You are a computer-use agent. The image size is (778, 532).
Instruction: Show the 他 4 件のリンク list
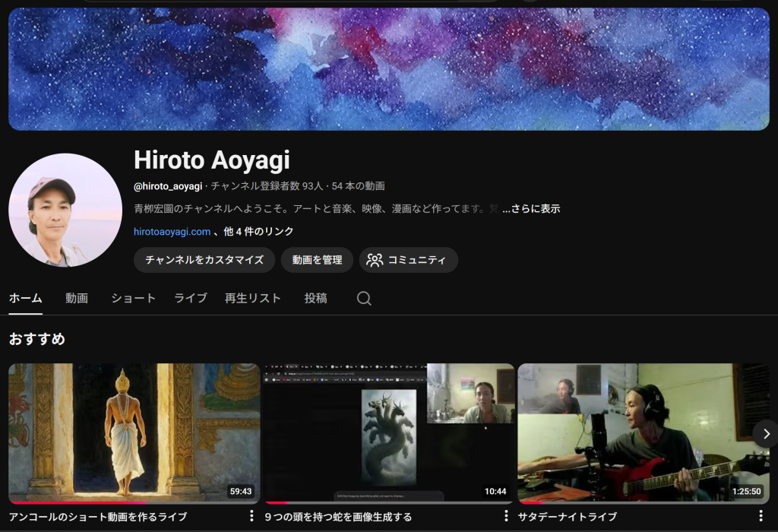click(258, 231)
